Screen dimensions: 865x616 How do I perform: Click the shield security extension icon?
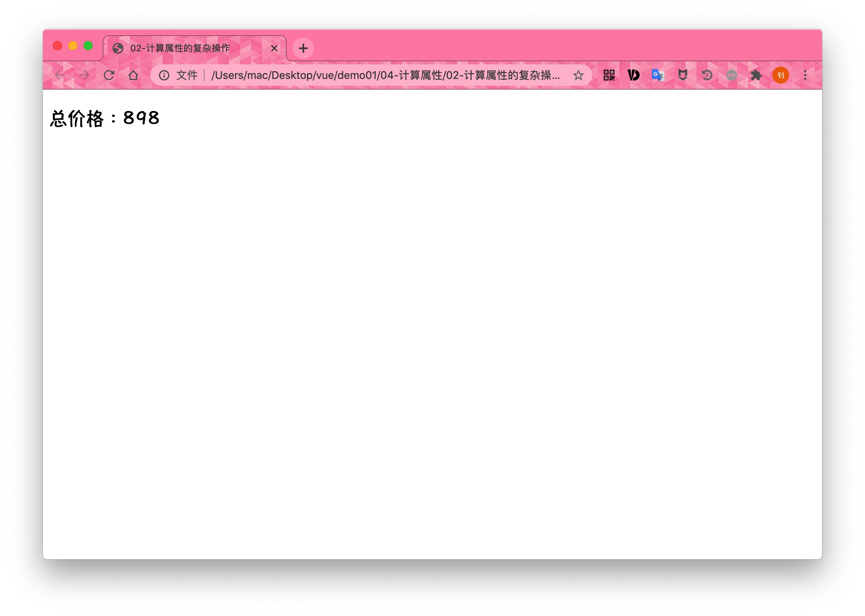coord(683,75)
